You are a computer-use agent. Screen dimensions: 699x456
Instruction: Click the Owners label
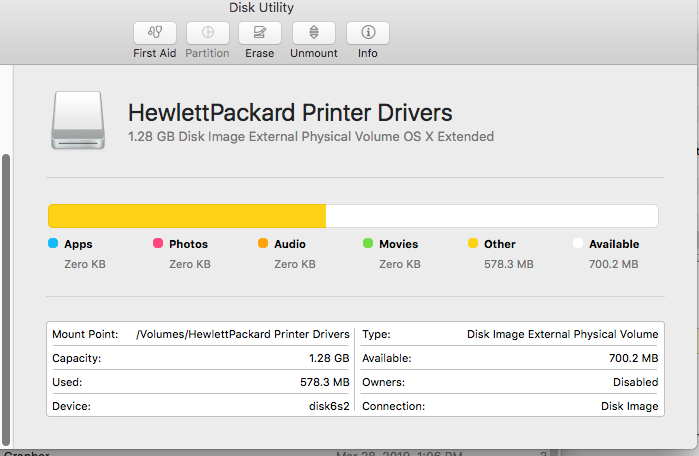coord(383,382)
